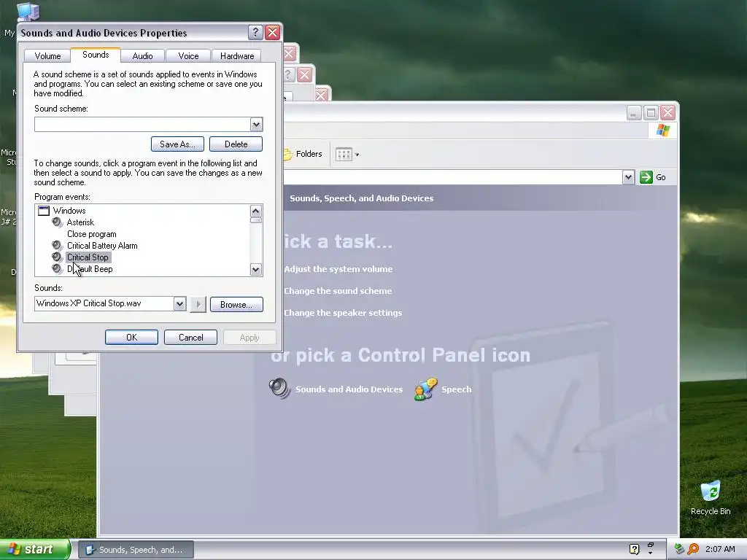The height and width of the screenshot is (560, 747).
Task: Click the Windows group window icon
Action: point(44,211)
